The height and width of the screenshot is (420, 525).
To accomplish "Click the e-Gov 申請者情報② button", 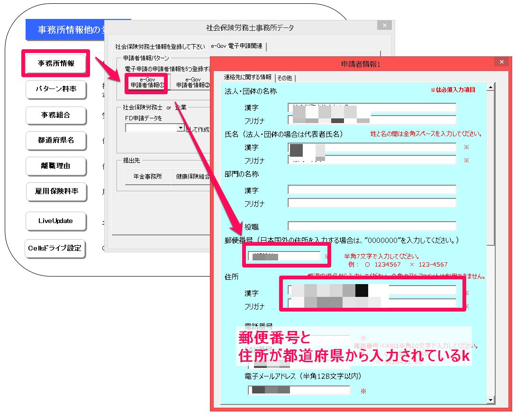I will [x=191, y=83].
